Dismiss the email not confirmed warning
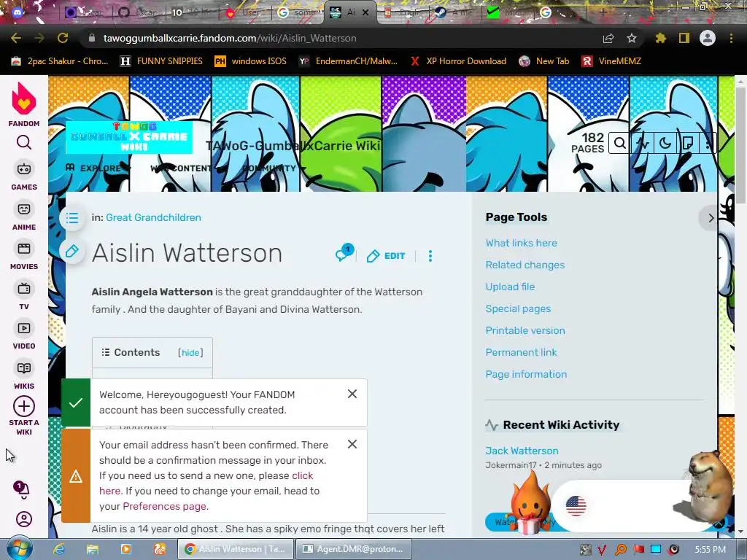 (x=352, y=444)
